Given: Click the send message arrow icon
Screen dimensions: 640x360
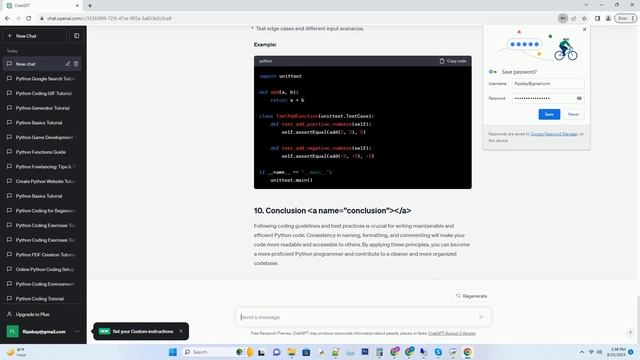Looking at the screenshot, I should [x=481, y=317].
